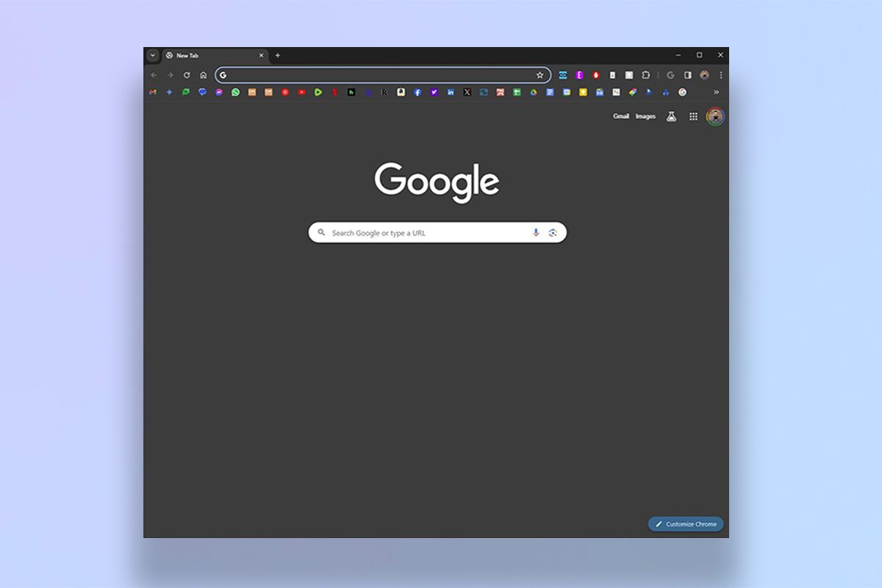This screenshot has width=882, height=588.
Task: Open the X (Twitter) bookmark
Action: (467, 93)
